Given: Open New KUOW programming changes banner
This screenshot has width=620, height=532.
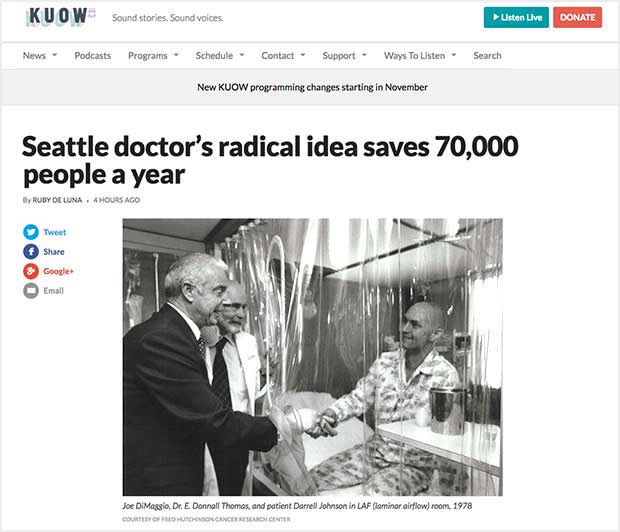Looking at the screenshot, I should click(312, 87).
